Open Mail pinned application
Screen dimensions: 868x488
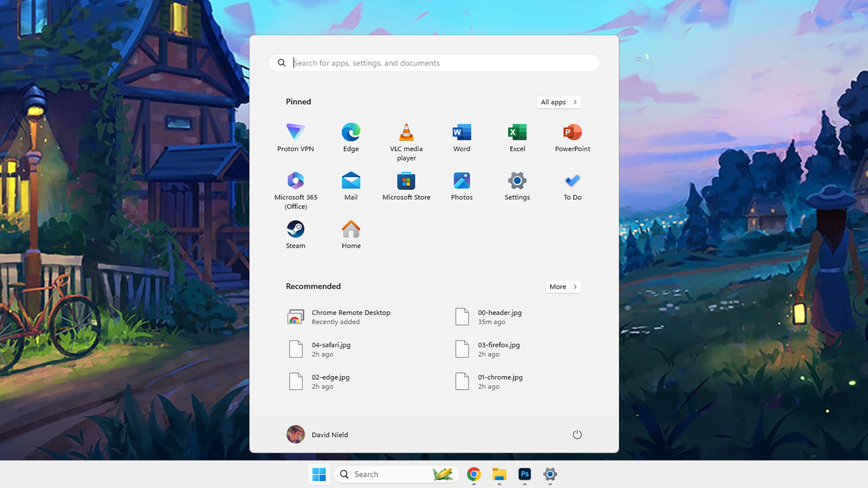click(351, 185)
